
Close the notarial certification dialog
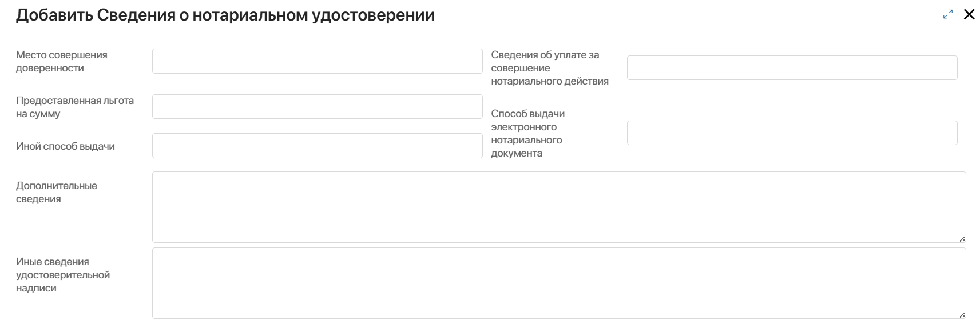coord(969,14)
